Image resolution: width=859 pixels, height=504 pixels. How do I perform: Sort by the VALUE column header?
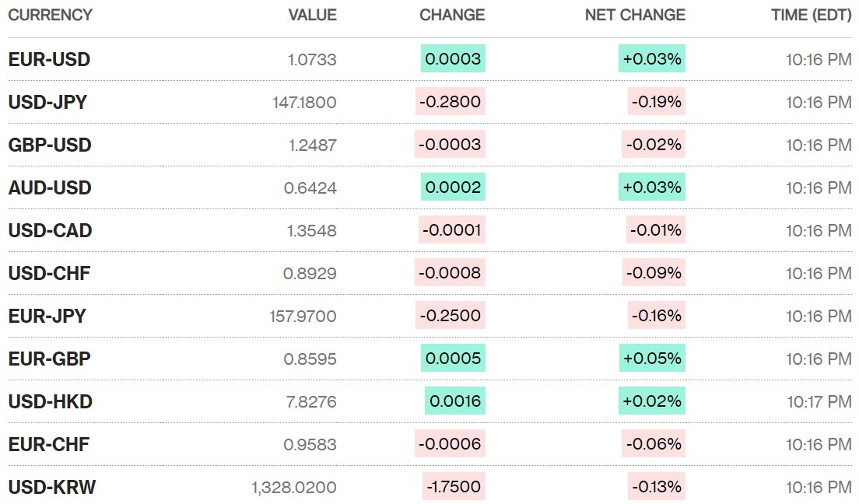(312, 15)
